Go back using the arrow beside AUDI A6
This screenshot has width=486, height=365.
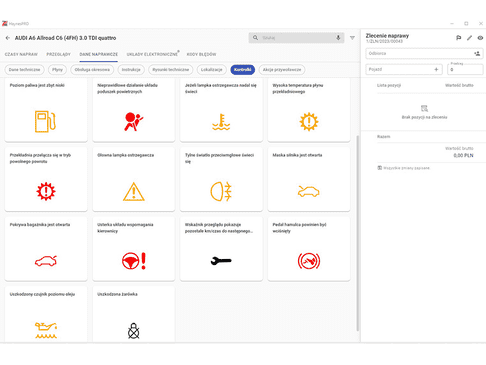point(8,38)
